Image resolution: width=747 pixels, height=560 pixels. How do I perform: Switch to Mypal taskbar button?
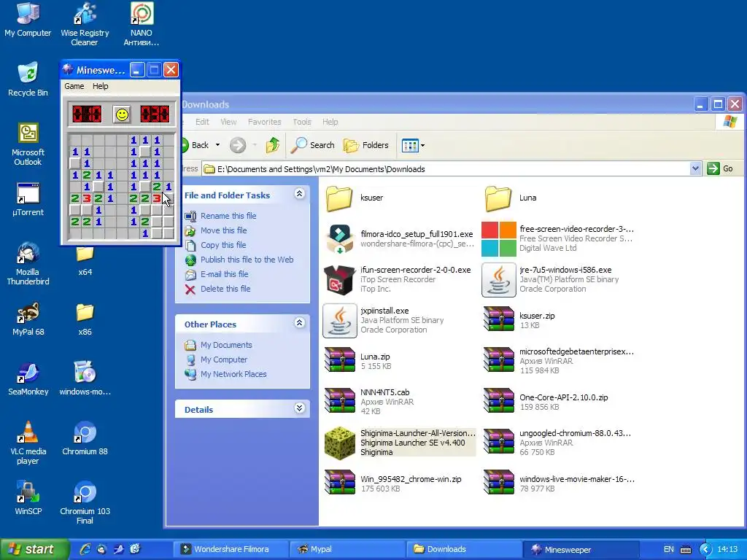pyautogui.click(x=347, y=549)
